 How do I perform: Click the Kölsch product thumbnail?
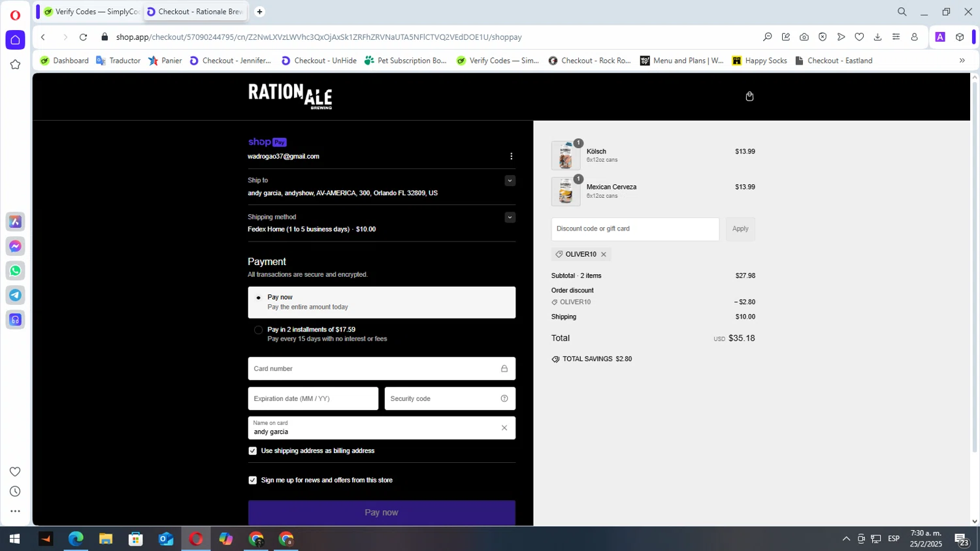tap(566, 156)
